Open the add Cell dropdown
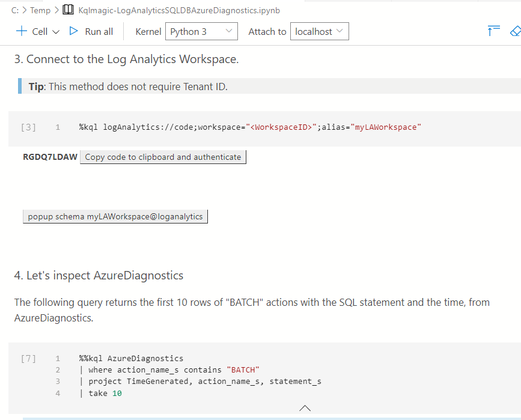This screenshot has width=521, height=420. tap(37, 32)
